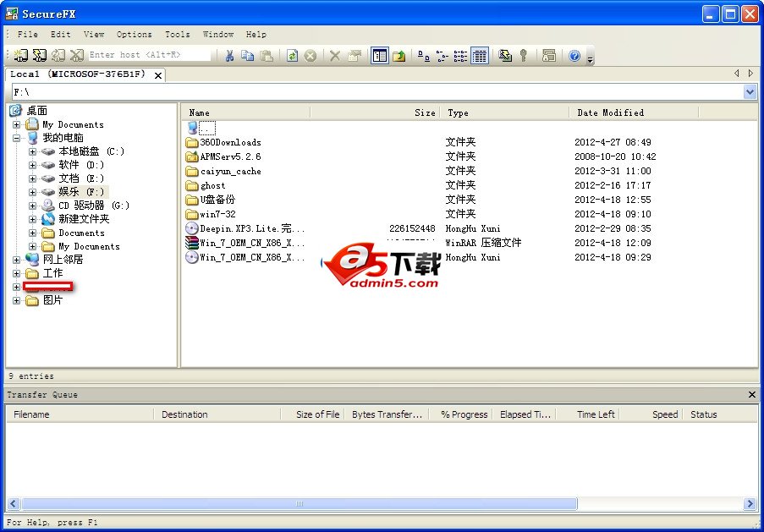This screenshot has height=532, width=764.
Task: Switch to Details view mode
Action: [x=479, y=55]
